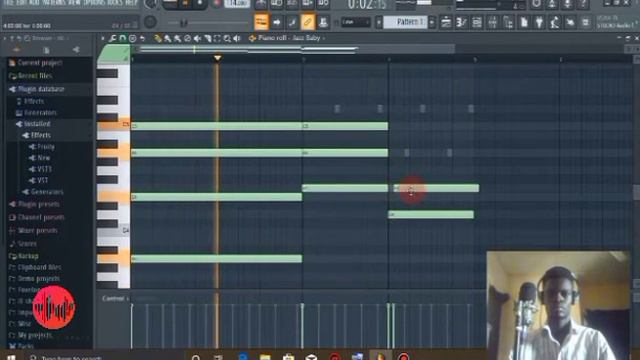Click the tempo tapper figure icon
Screen dimensions: 640x360
point(555,22)
